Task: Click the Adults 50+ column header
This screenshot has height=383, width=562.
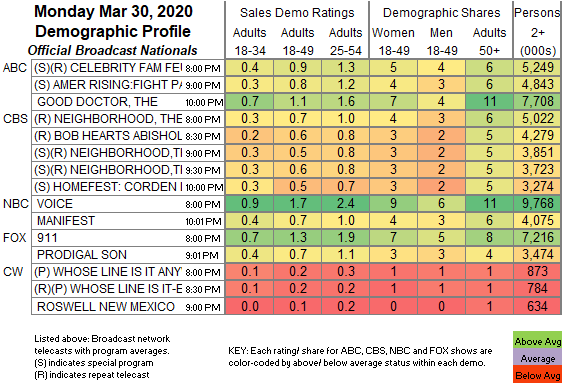Action: pyautogui.click(x=489, y=41)
